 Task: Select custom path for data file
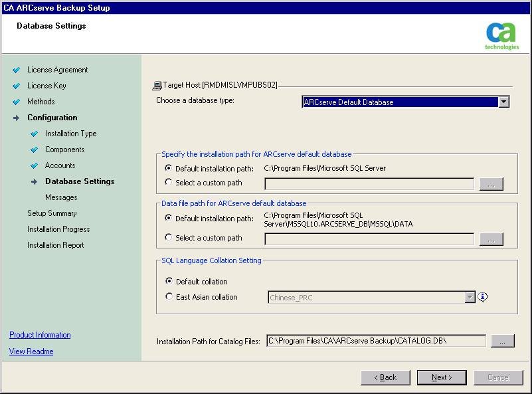[x=169, y=238]
